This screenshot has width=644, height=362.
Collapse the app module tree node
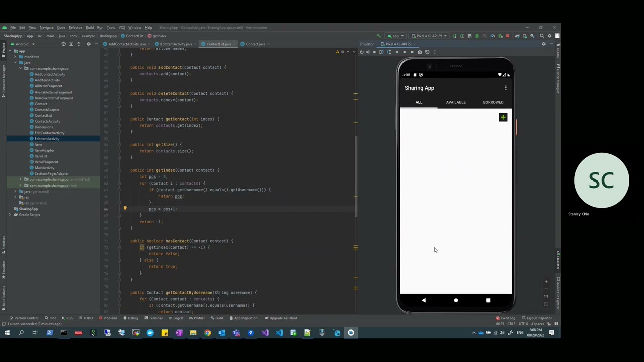10,51
